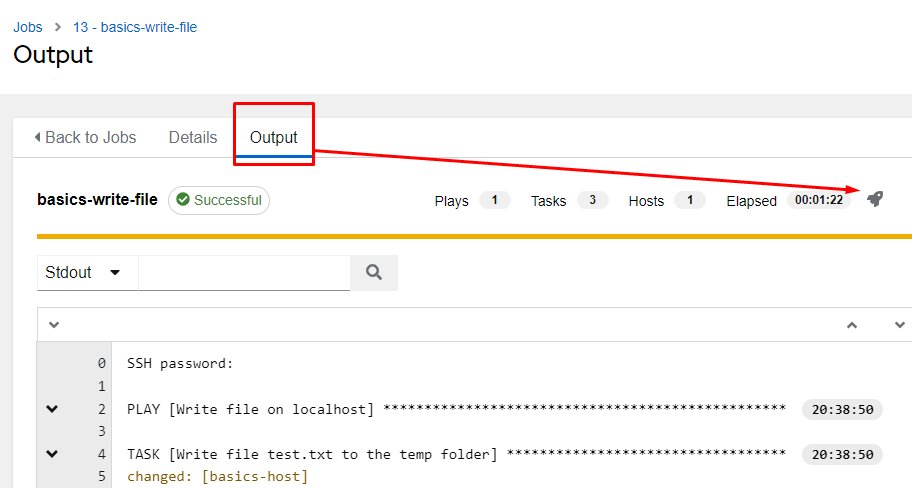This screenshot has width=912, height=488.
Task: Click the green Successful status badge
Action: (218, 200)
